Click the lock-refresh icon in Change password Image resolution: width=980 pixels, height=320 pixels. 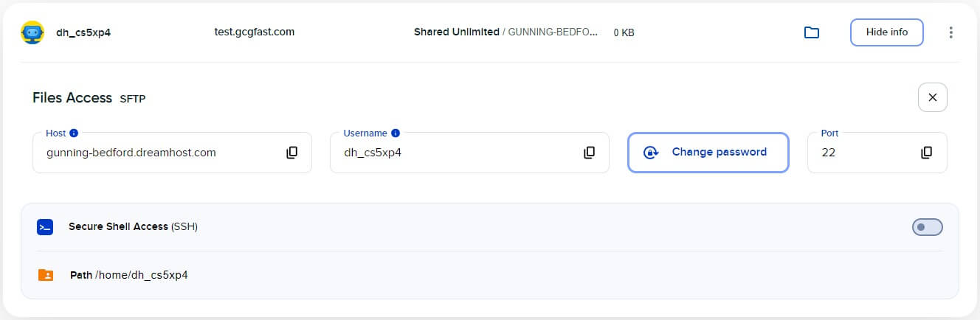pyautogui.click(x=651, y=153)
